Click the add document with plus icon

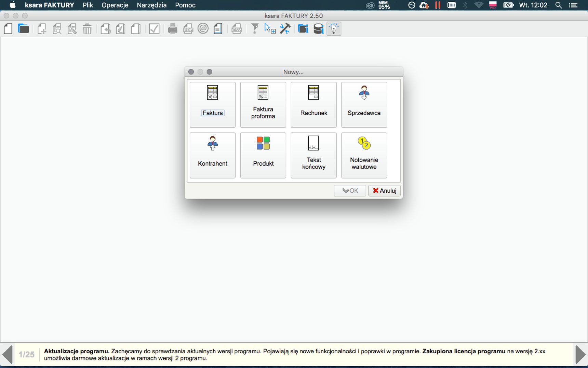click(x=42, y=29)
